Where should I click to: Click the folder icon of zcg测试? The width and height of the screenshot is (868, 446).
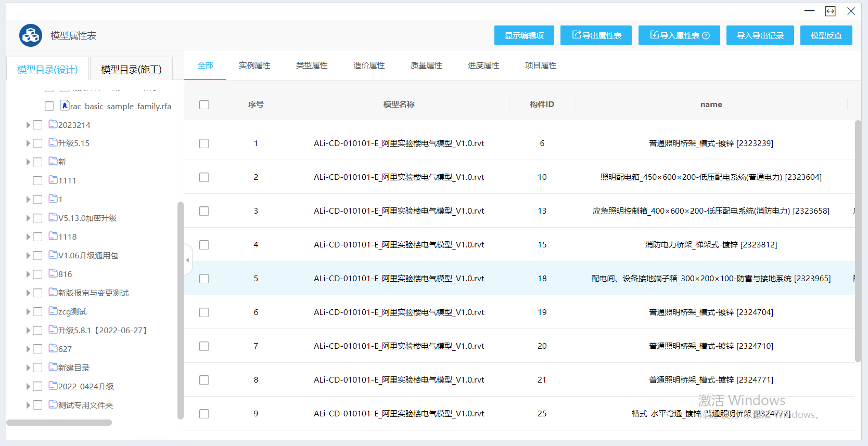coord(53,311)
